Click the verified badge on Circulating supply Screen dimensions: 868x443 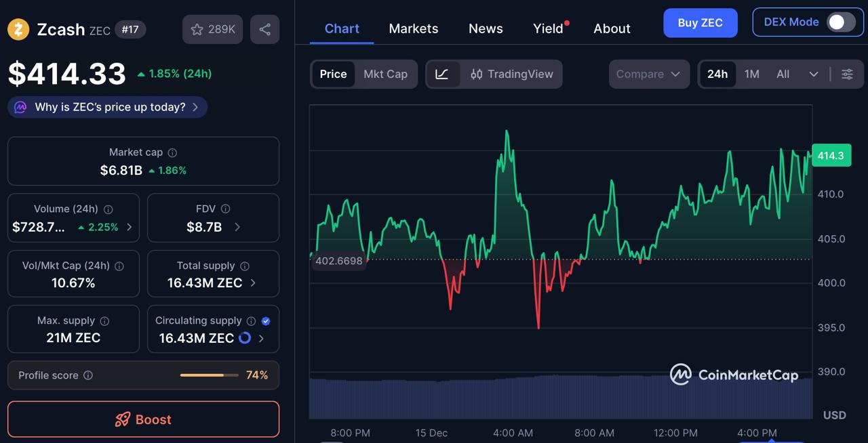(266, 320)
